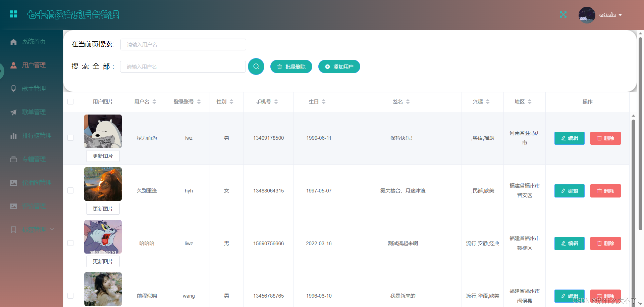Viewport: 644px width, 307px height.
Task: Click the top-left grid dashboard icon
Action: 13,14
